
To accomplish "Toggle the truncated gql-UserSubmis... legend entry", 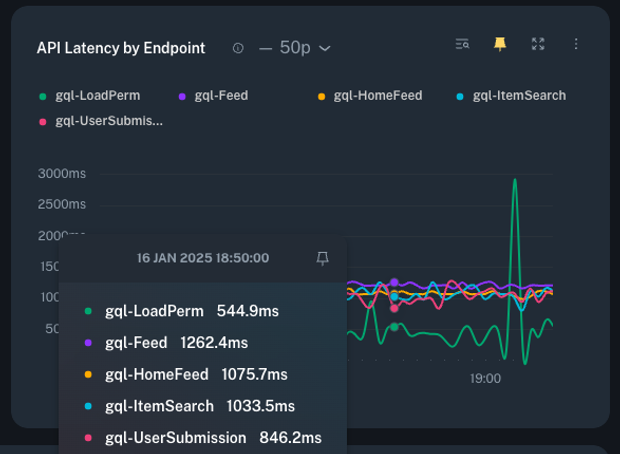I will coord(108,121).
